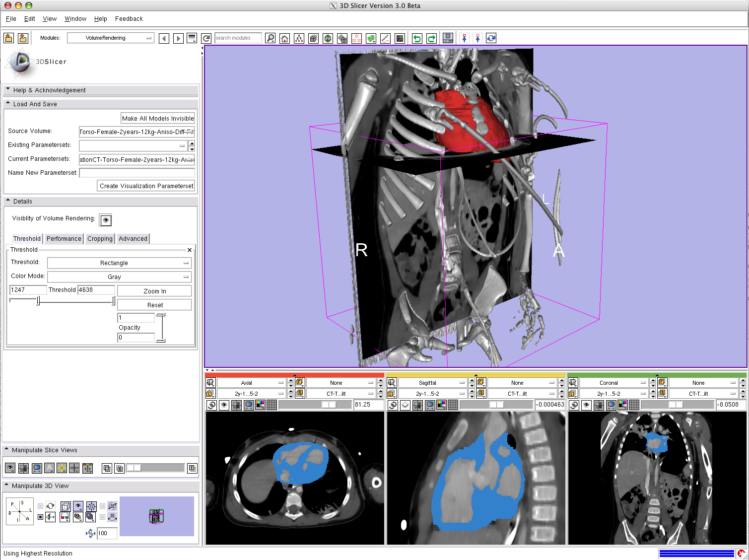Click the undo arrow in toolbar
The height and width of the screenshot is (560, 749).
pos(417,38)
